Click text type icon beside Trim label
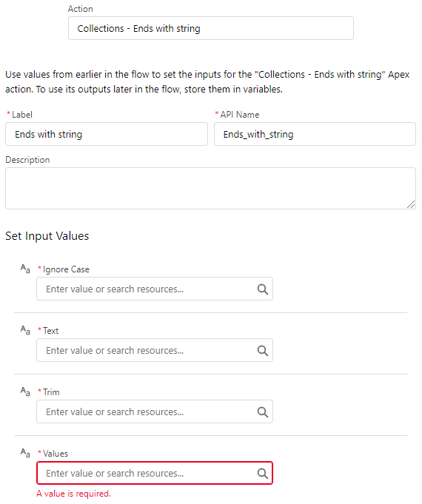422x504 pixels. (25, 392)
